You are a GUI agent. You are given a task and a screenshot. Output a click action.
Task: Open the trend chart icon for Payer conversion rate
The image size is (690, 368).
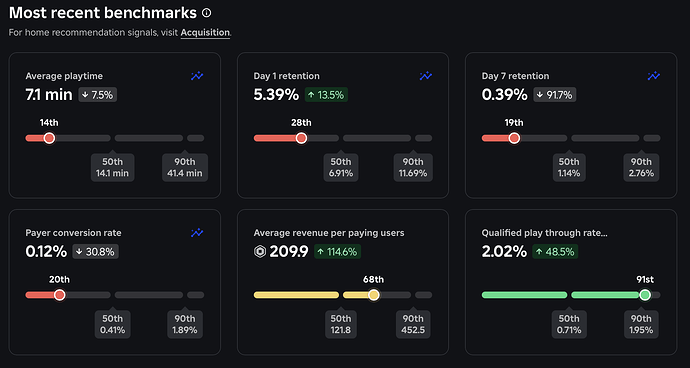click(197, 232)
